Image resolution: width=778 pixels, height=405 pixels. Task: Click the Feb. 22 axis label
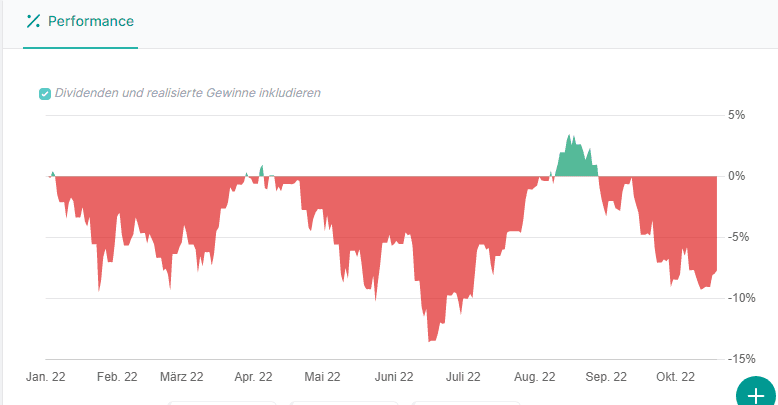tap(117, 377)
